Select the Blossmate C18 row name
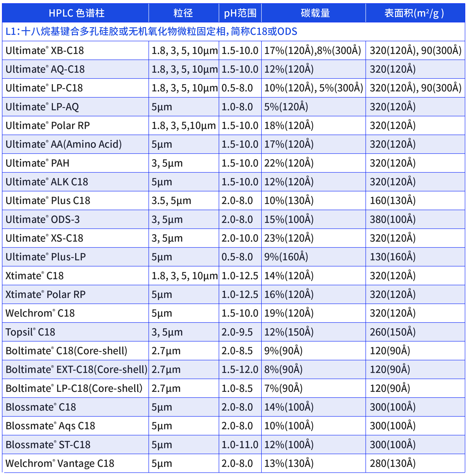Image resolution: width=467 pixels, height=476 pixels. [41, 407]
